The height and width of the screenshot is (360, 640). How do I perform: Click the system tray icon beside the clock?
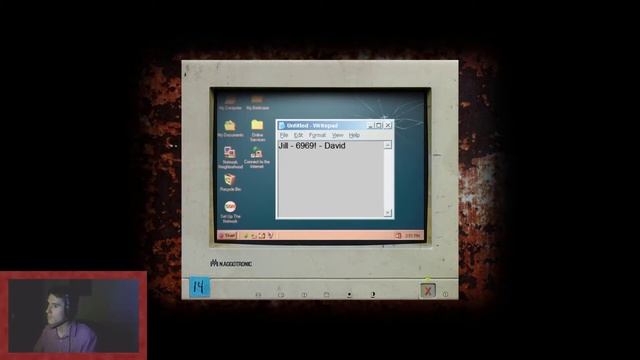pyautogui.click(x=398, y=236)
